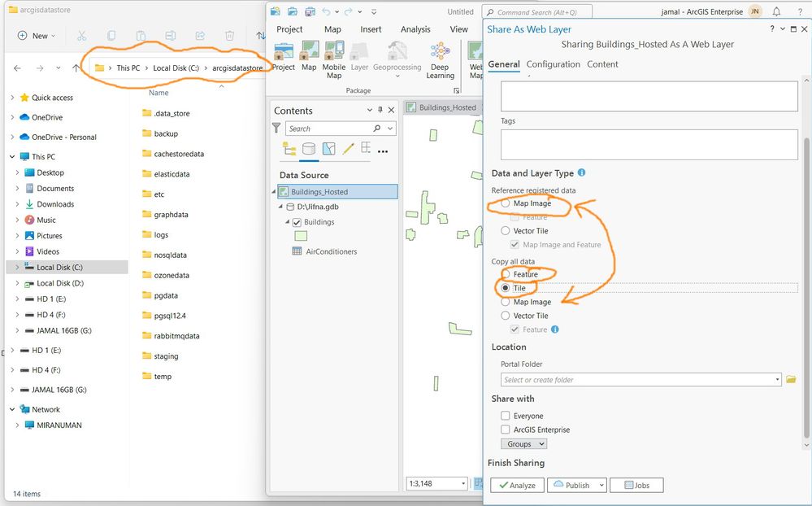The height and width of the screenshot is (506, 812).
Task: Switch to the Configuration tab
Action: pos(553,64)
